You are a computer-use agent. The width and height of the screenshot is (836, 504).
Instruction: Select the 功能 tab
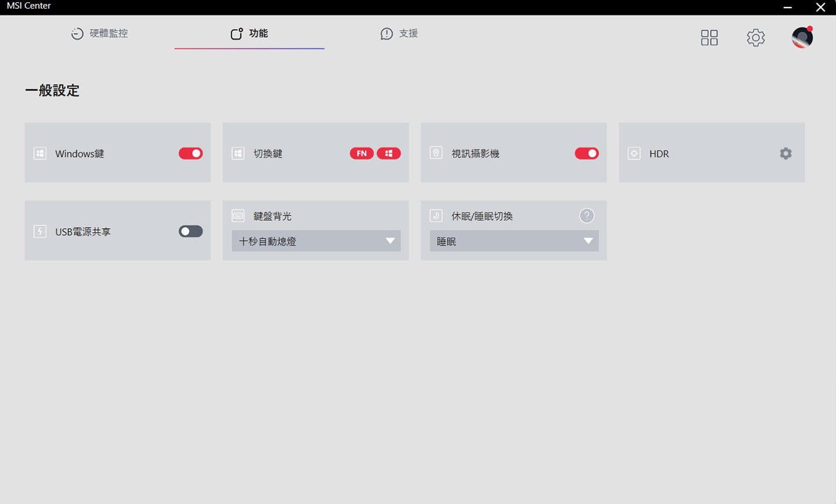tap(249, 34)
